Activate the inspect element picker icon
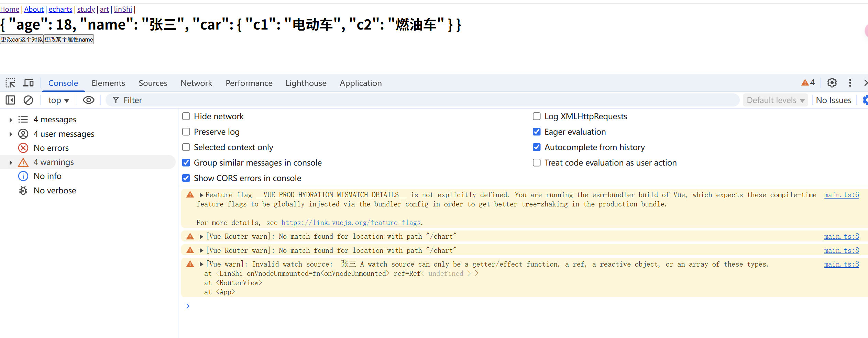This screenshot has height=338, width=868. 10,83
